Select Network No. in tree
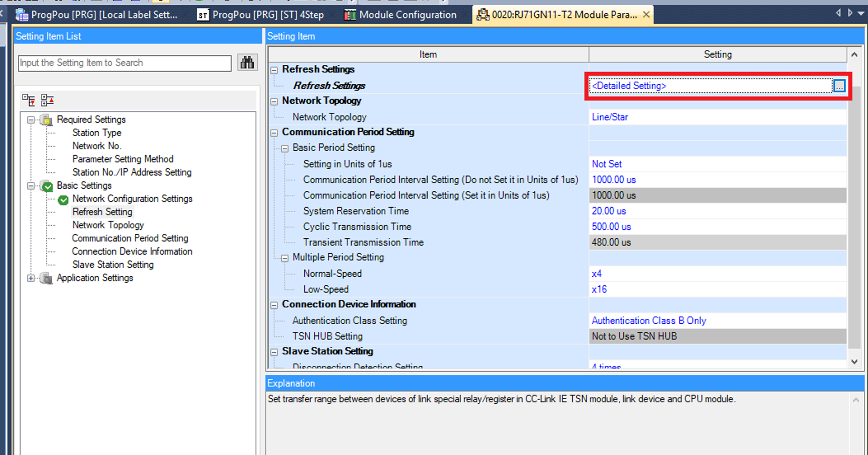This screenshot has height=455, width=868. pos(97,146)
